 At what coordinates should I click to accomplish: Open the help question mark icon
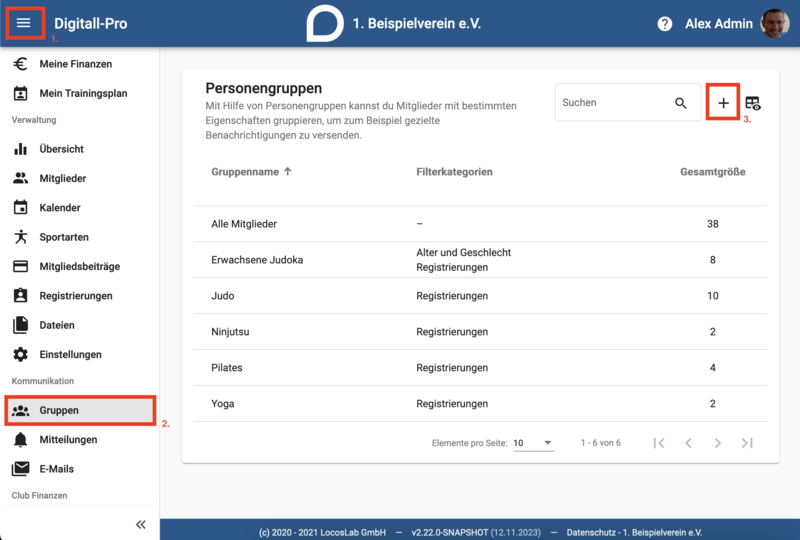(x=664, y=23)
